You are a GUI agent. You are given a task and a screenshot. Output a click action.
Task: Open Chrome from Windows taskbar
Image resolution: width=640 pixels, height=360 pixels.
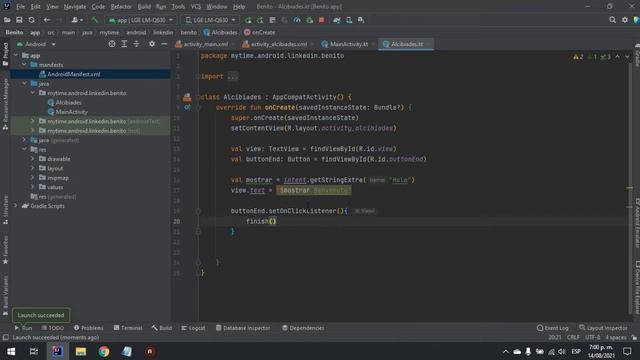(x=104, y=351)
